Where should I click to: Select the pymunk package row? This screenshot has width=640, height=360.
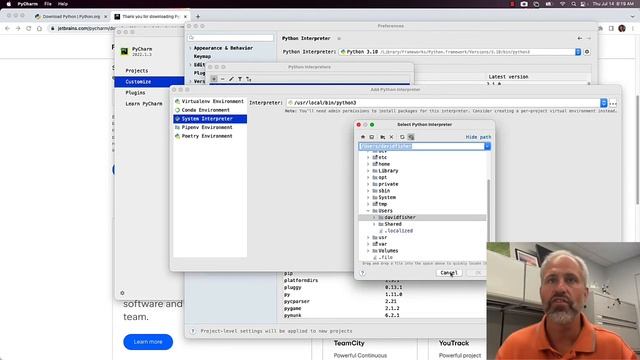point(384,316)
